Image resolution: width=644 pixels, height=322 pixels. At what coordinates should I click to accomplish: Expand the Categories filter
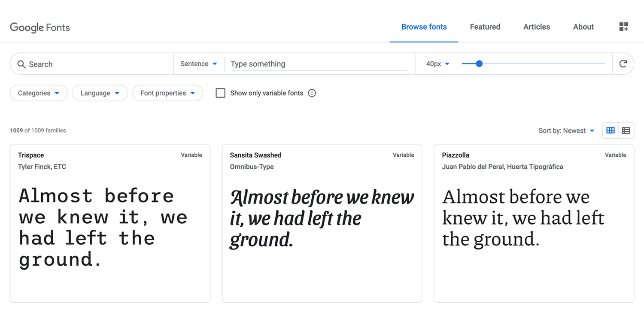point(39,93)
